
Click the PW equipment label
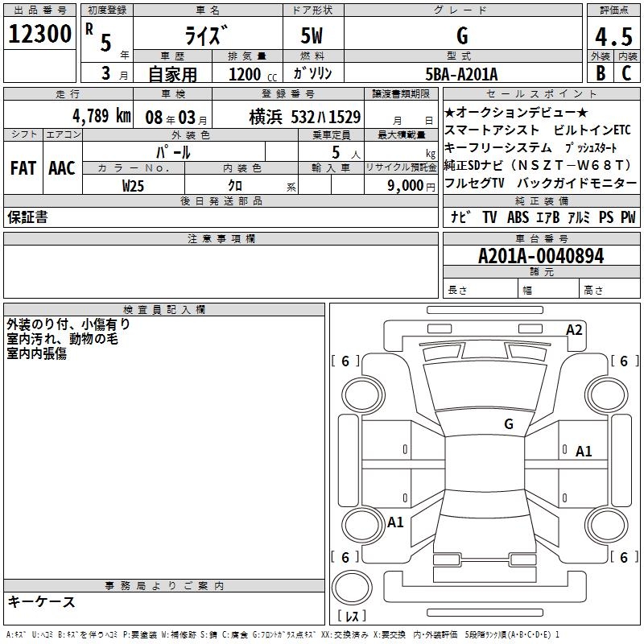(x=628, y=217)
